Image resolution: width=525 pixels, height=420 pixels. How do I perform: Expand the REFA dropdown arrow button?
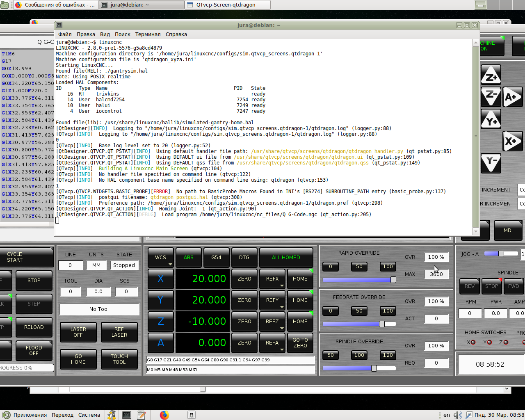(x=282, y=349)
